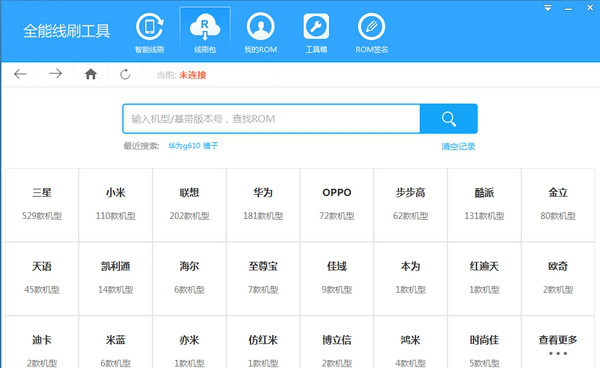Open the 海尔 brand tile

[x=189, y=279]
